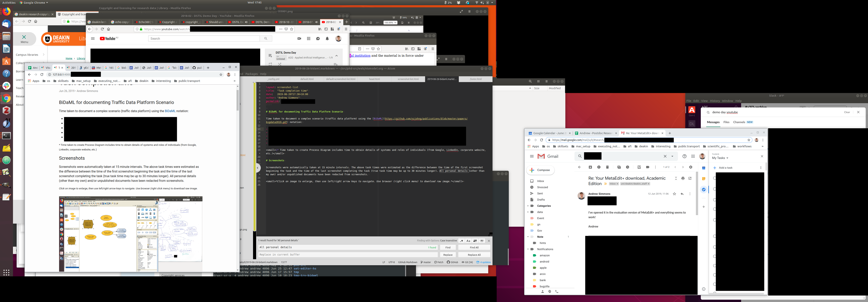Image resolution: width=868 pixels, height=302 pixels.
Task: Open Google Keep side panel icon
Action: [704, 179]
